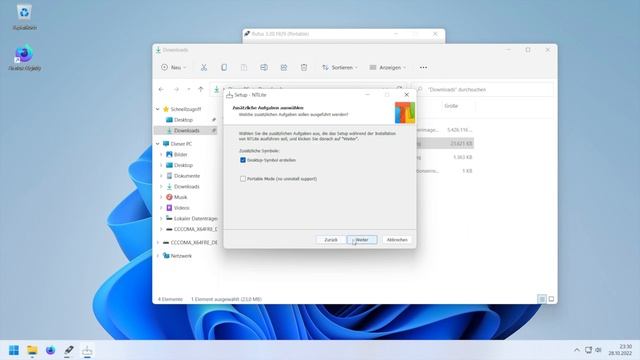
Task: Expand the Bilder tree node
Action: [161, 154]
